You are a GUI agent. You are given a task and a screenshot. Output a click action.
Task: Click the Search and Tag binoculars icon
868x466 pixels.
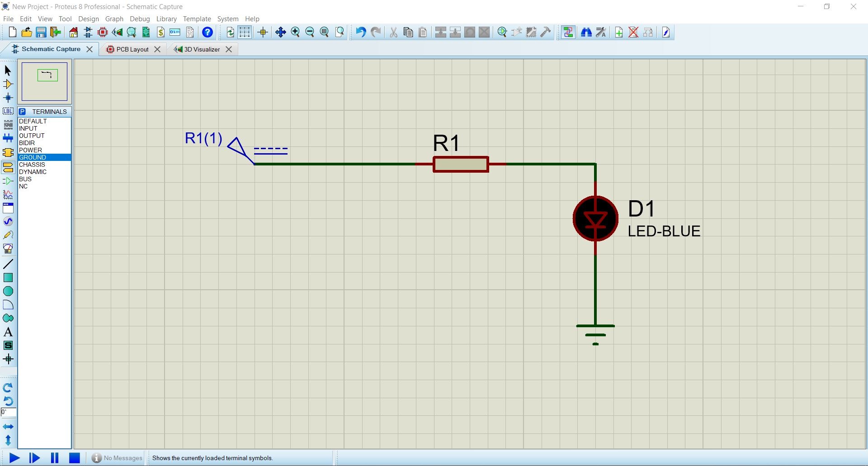pyautogui.click(x=586, y=32)
